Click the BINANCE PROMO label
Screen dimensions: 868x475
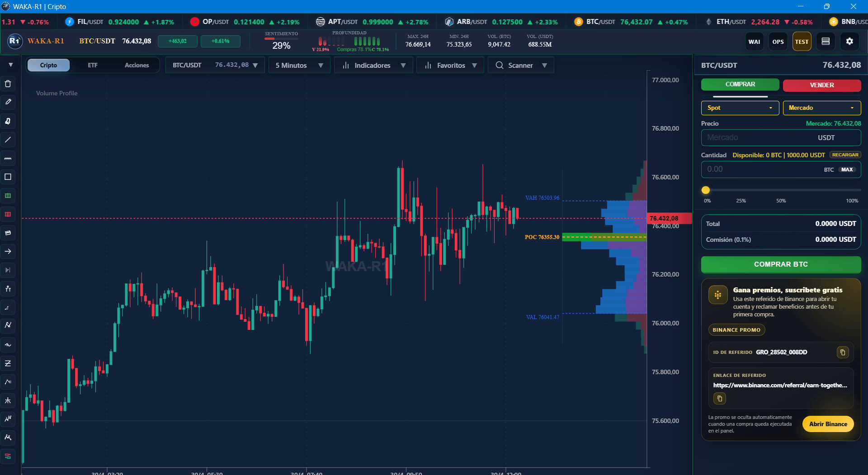point(736,330)
